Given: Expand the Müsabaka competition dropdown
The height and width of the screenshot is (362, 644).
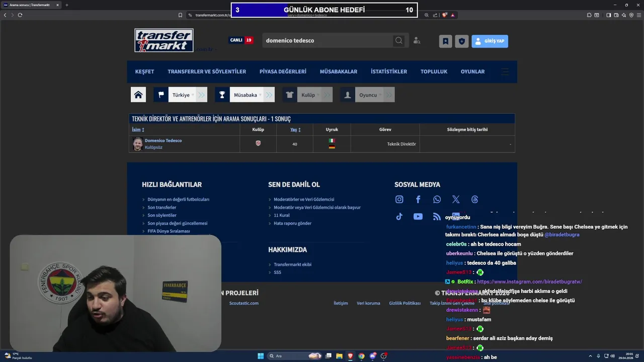Looking at the screenshot, I should tap(247, 95).
